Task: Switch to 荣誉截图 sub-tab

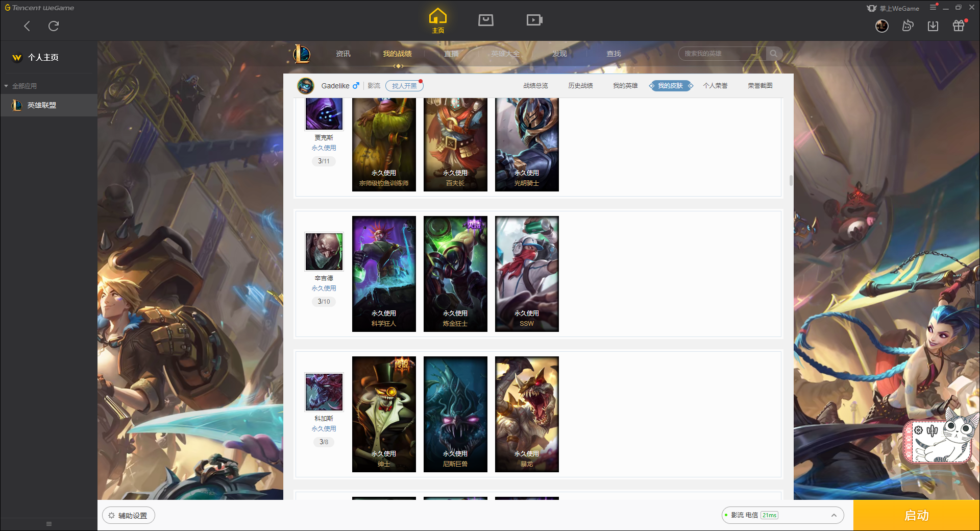Action: coord(760,86)
